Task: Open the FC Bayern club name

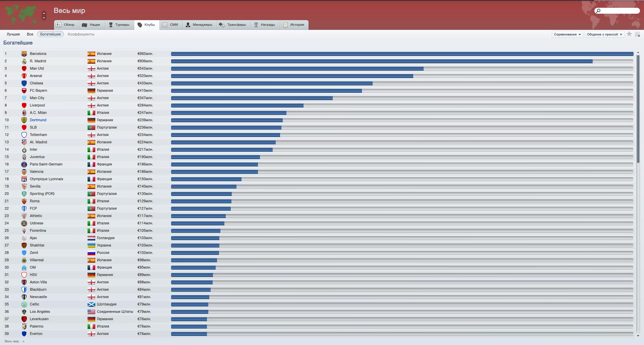Action: 38,90
